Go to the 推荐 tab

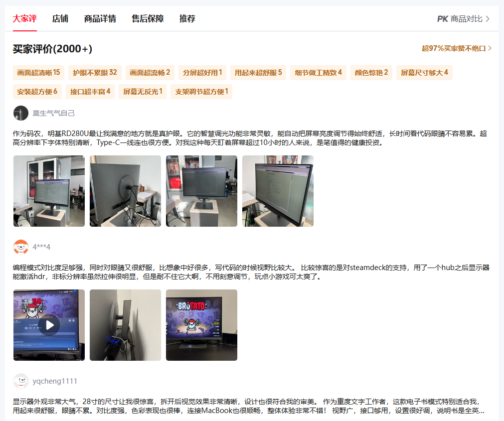(187, 18)
